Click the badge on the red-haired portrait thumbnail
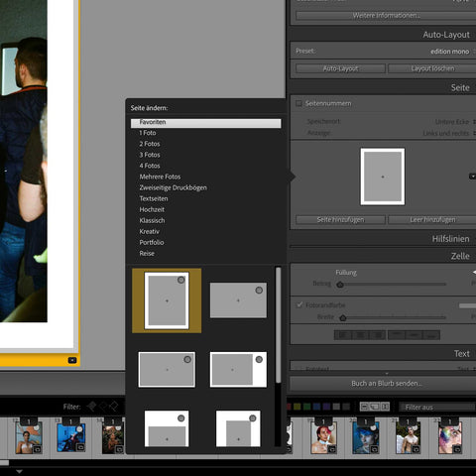The width and height of the screenshot is (476, 476). (332, 449)
